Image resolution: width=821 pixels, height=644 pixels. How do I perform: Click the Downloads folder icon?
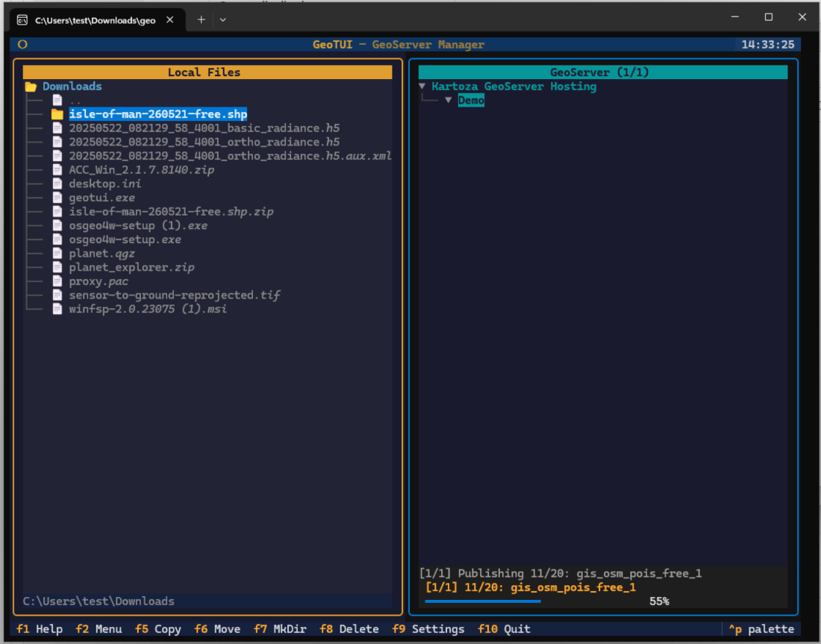pyautogui.click(x=31, y=87)
